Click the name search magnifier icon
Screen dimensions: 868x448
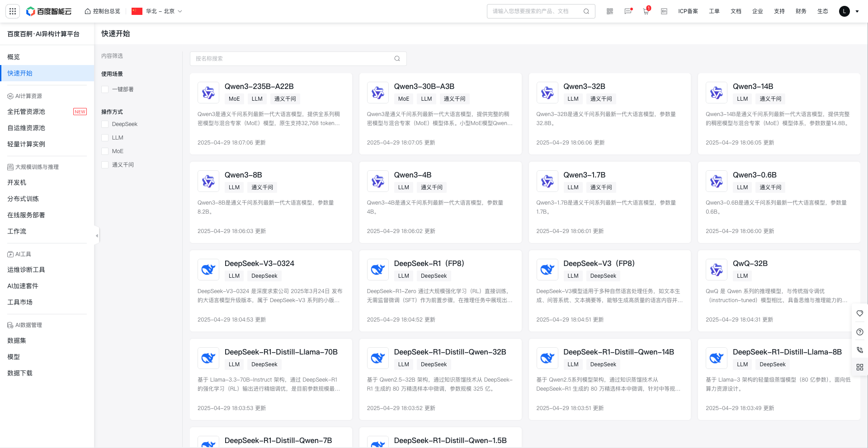pos(397,58)
